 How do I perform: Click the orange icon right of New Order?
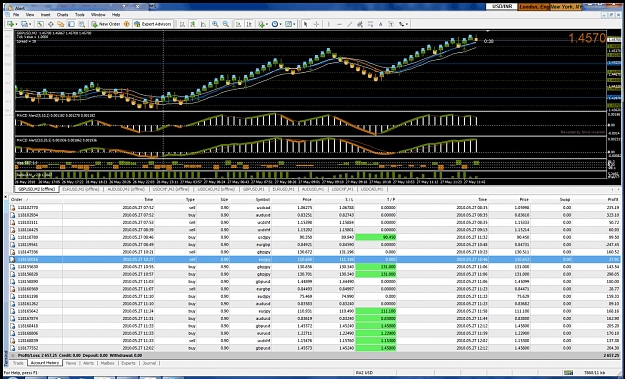[126, 24]
